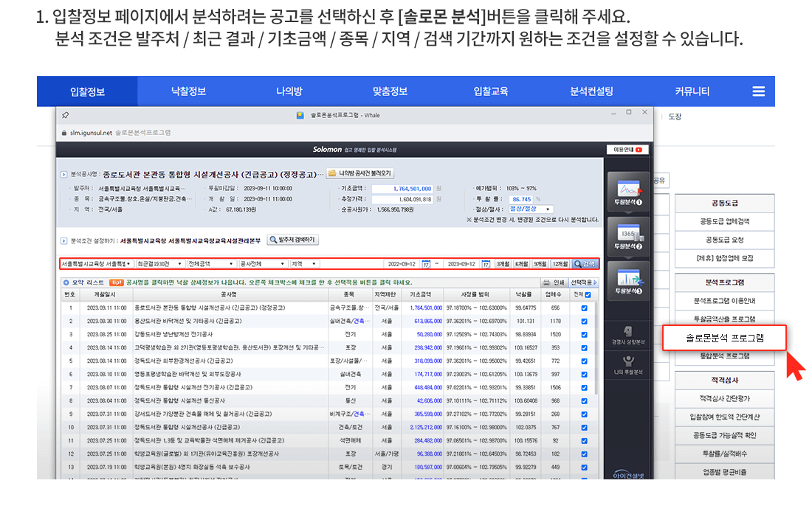Uncheck row 11 석면해체 제거공사 checkbox
The width and height of the screenshot is (812, 531).
pos(584,441)
